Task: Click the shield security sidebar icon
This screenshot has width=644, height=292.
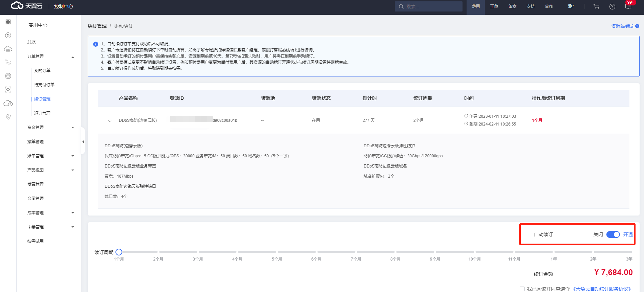Action: (8, 117)
